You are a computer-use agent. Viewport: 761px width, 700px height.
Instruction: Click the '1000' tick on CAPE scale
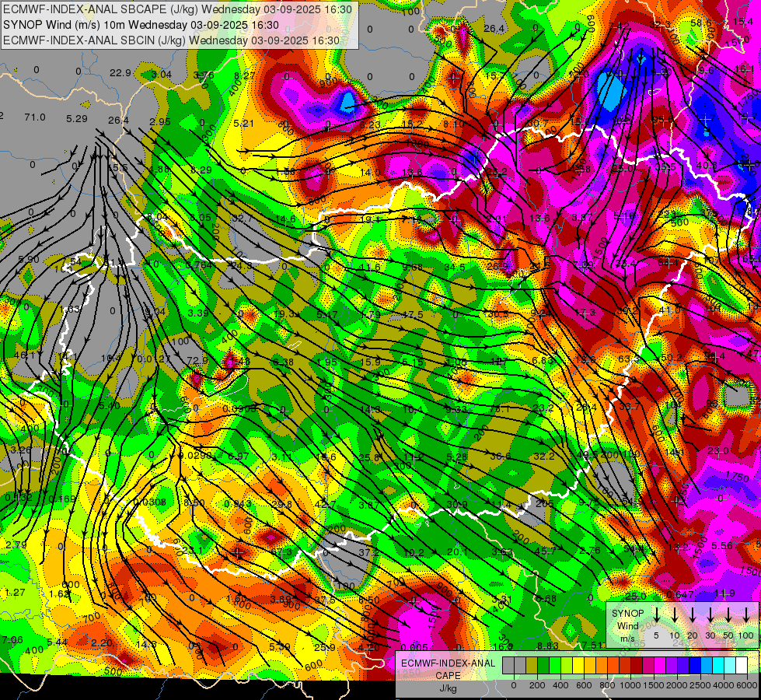630,685
